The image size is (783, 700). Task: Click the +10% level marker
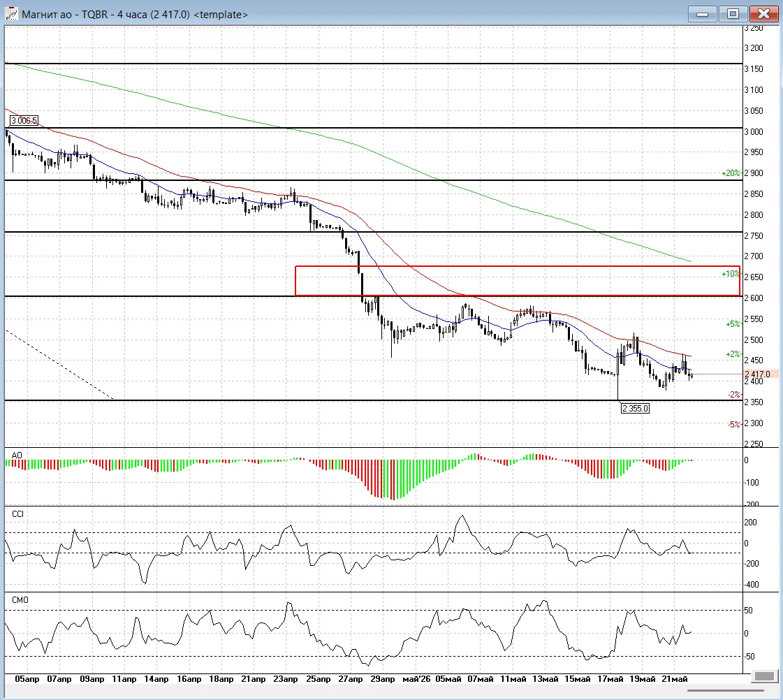click(731, 274)
